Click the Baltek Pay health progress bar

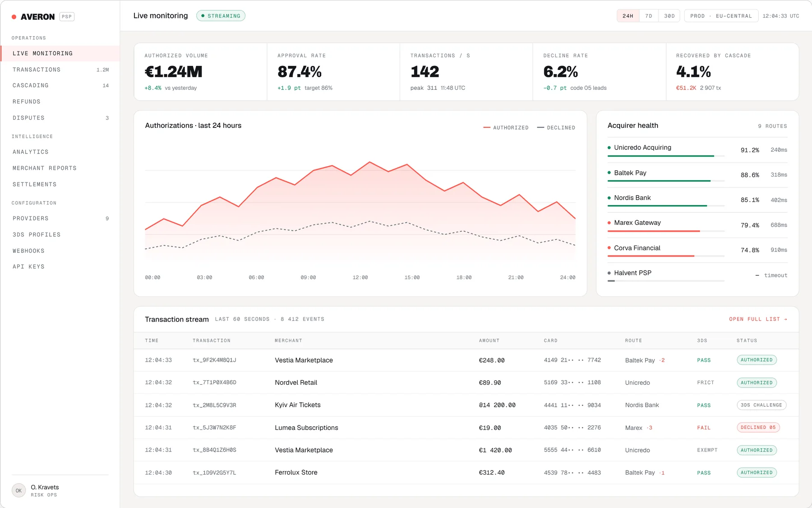[x=666, y=181]
